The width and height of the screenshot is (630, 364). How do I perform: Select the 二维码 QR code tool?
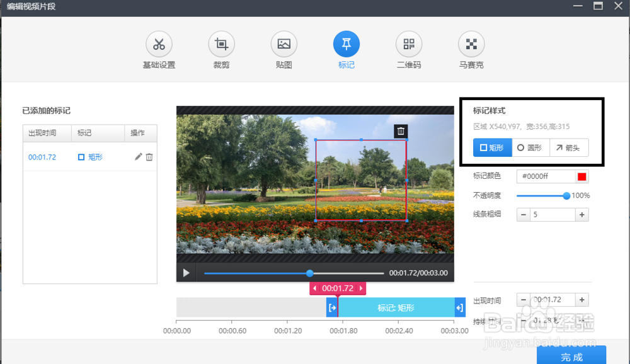click(x=408, y=50)
